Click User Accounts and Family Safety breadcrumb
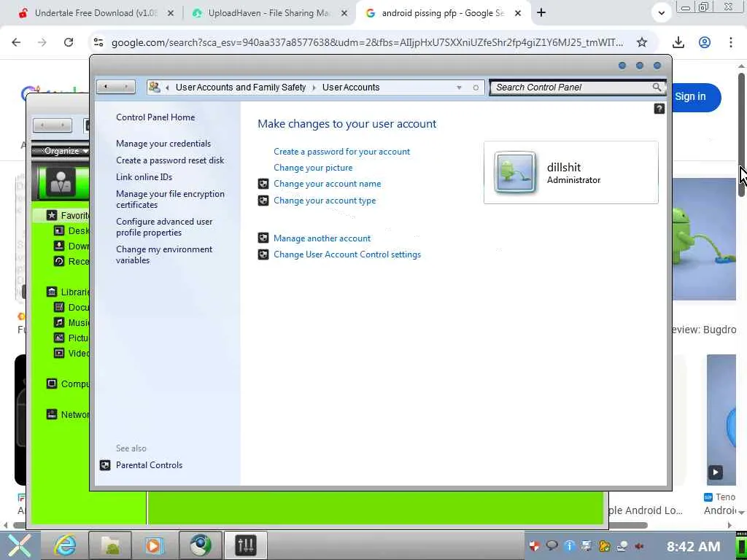Image resolution: width=747 pixels, height=560 pixels. 241,87
